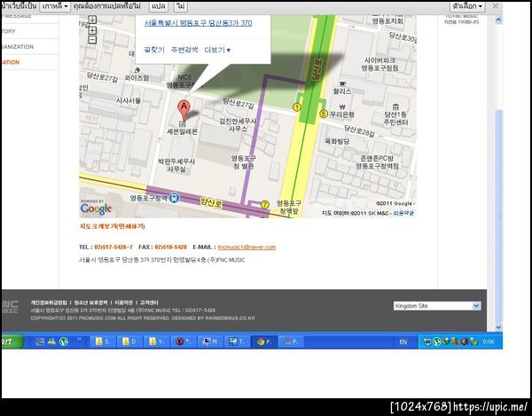Screen dimensions: 532x416
Task: Open the ORGANIZATION sidebar item
Action: 18,47
